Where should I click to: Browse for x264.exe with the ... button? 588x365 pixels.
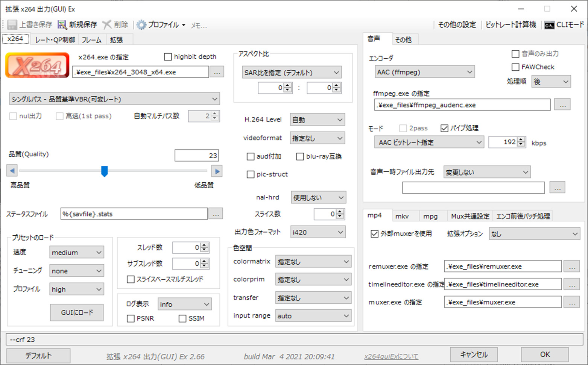click(x=217, y=72)
